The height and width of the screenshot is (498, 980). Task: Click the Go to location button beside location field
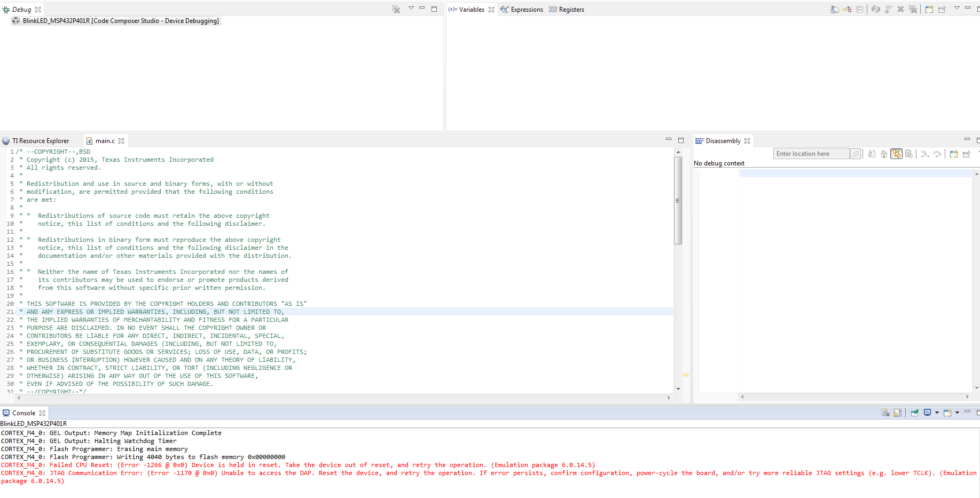856,154
